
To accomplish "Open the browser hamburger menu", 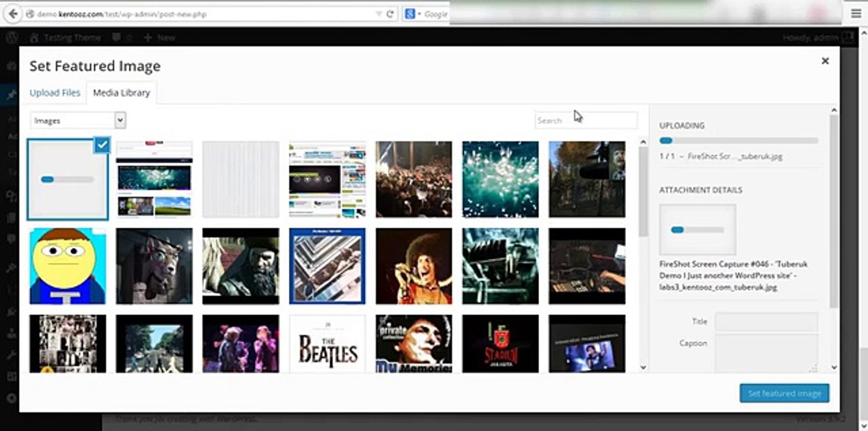I will coord(856,14).
